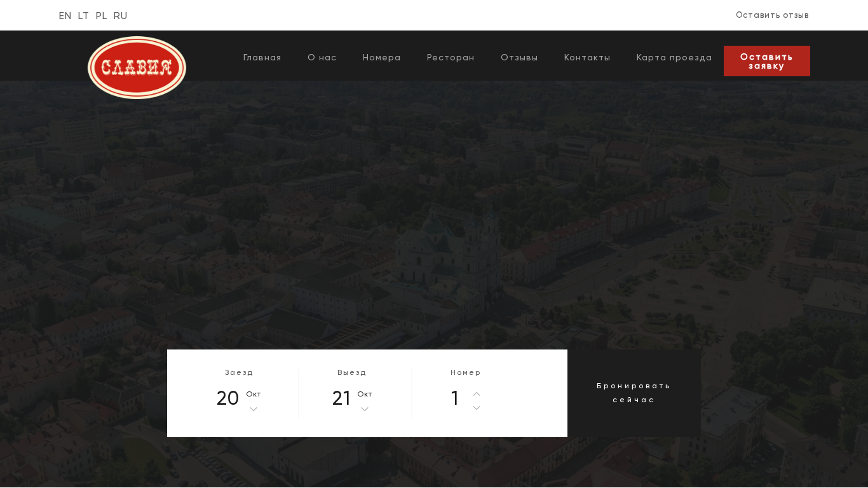
Task: Click the Оставить заявку button
Action: click(x=767, y=61)
